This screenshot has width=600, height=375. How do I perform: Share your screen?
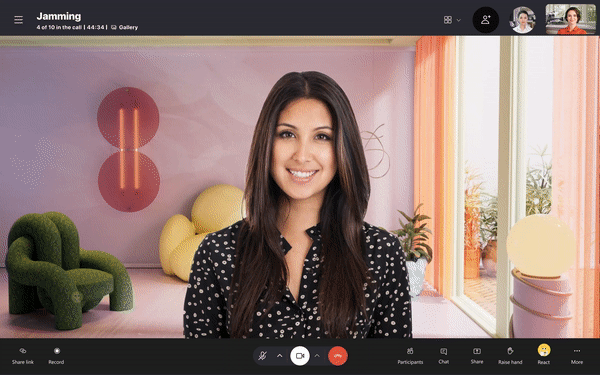point(477,356)
